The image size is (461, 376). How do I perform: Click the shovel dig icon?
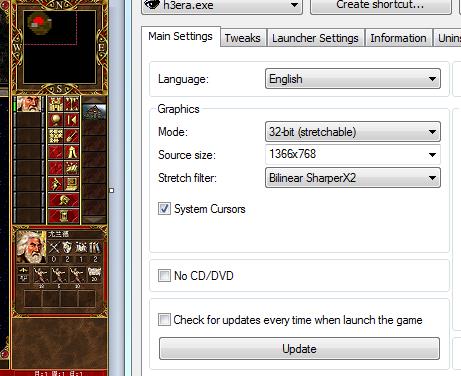tap(72, 136)
